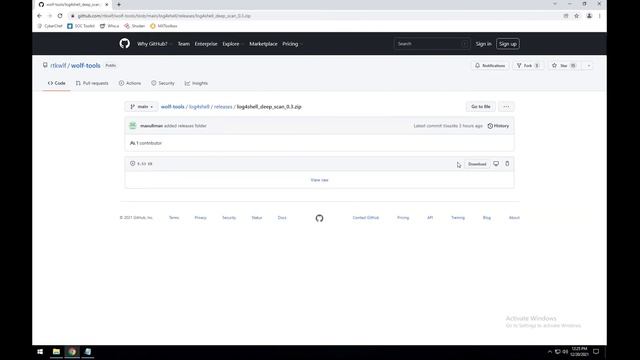
Task: Click the GitHub Octocat logo in header
Action: (124, 43)
